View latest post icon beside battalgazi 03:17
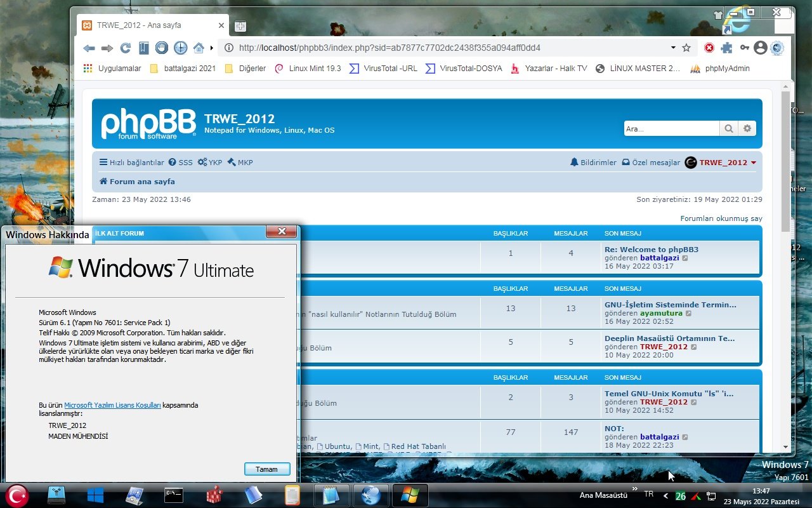This screenshot has width=812, height=508. [x=685, y=258]
